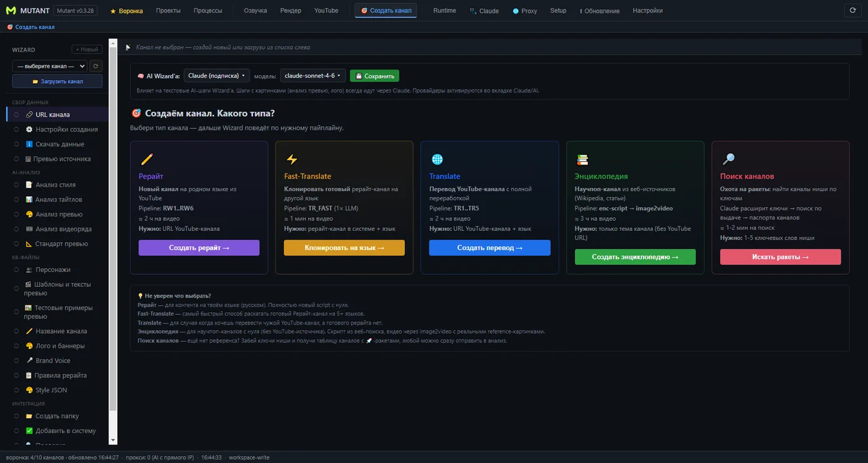Click the Mutant logo icon
Screen dimensions: 868x463
pos(11,11)
